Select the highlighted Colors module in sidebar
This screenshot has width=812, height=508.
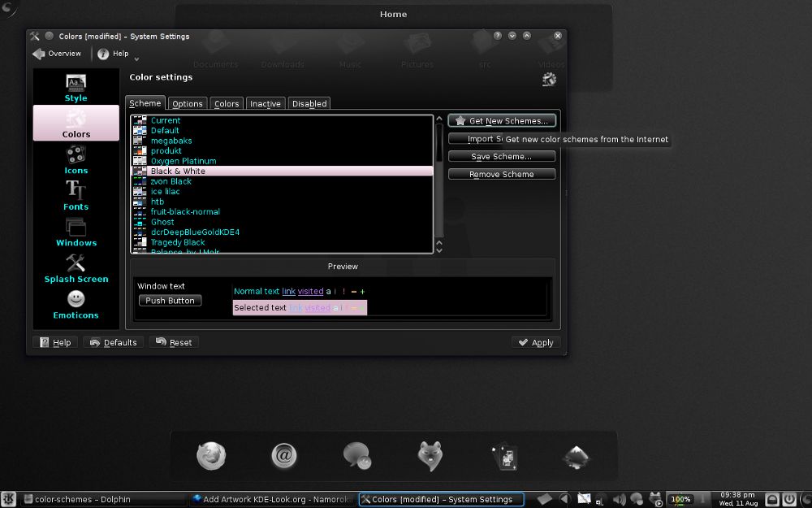pos(76,123)
